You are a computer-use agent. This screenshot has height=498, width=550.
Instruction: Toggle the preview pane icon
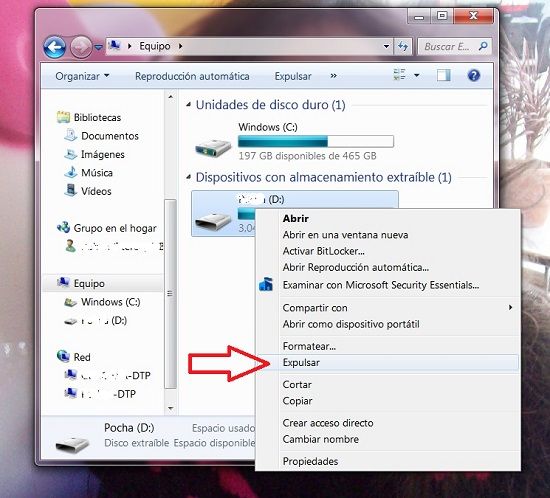click(x=443, y=75)
